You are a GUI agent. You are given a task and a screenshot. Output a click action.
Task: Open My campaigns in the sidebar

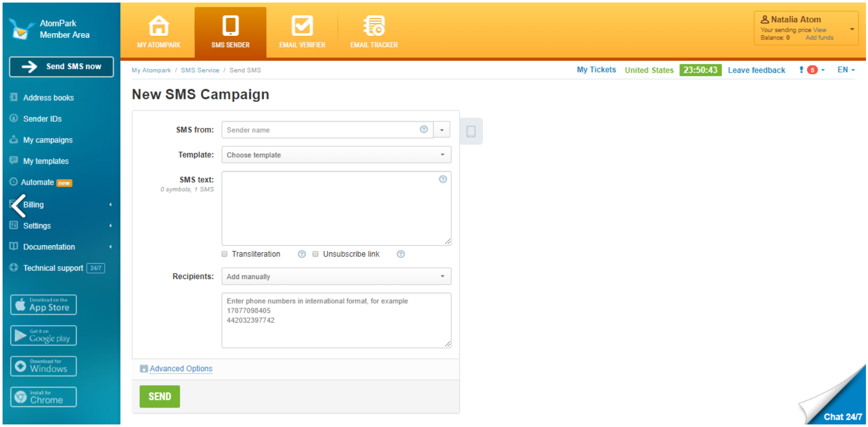tap(48, 140)
